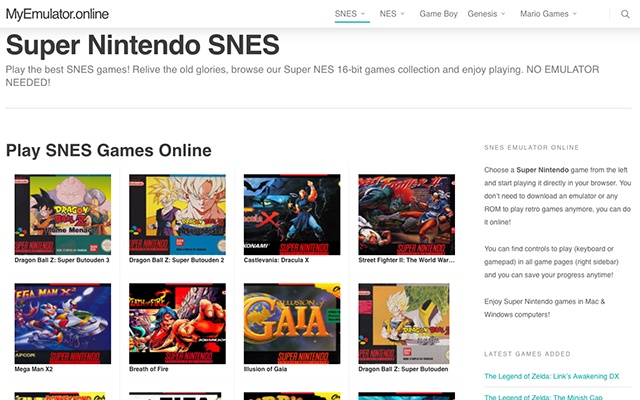The width and height of the screenshot is (640, 400).
Task: Open Dragon Ball Z: Super Butouden 3 cover
Action: (x=63, y=214)
